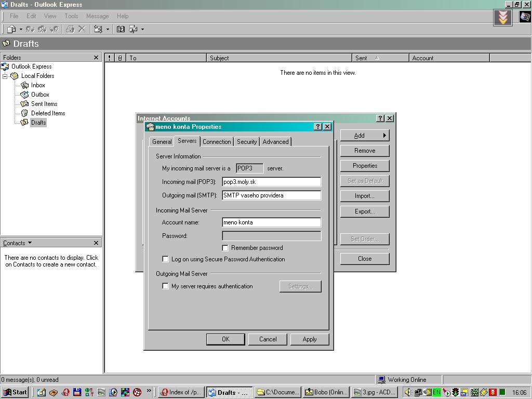Switch to the Advanced tab

click(x=275, y=142)
